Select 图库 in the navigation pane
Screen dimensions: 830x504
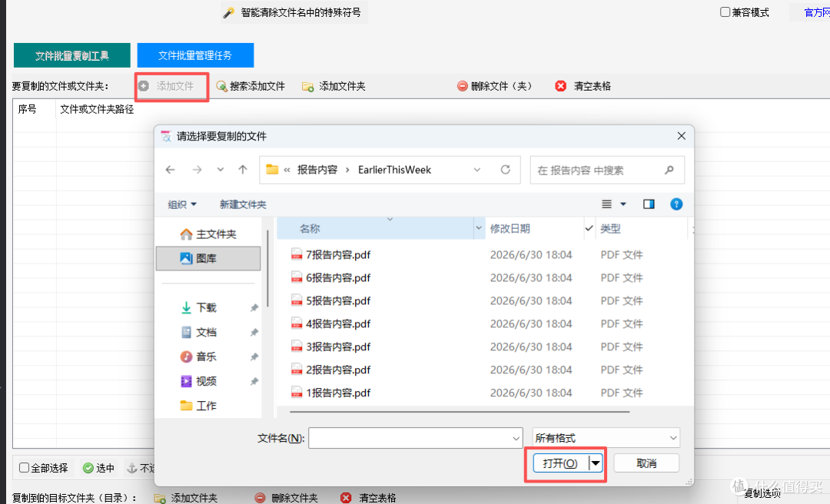pos(208,258)
